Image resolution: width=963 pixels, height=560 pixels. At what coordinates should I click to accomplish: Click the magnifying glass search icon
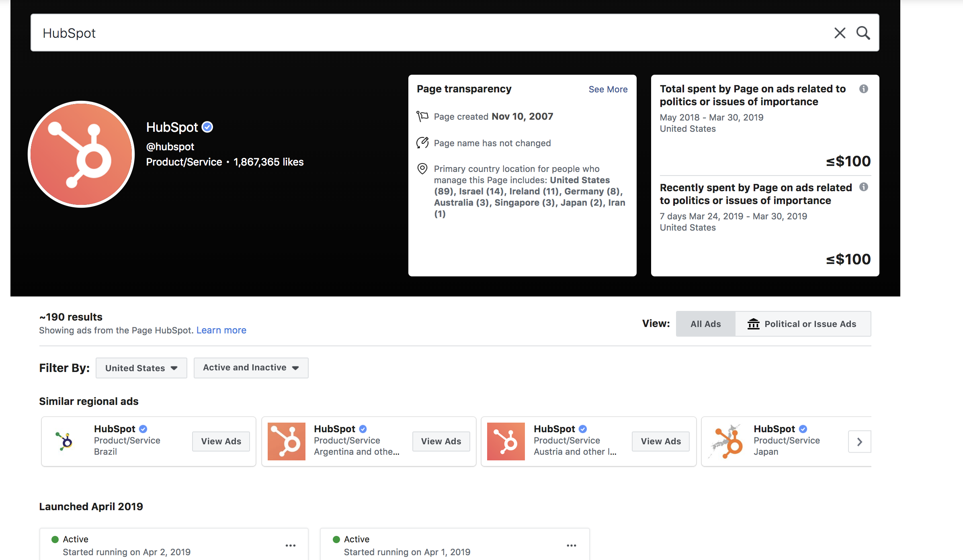point(863,33)
